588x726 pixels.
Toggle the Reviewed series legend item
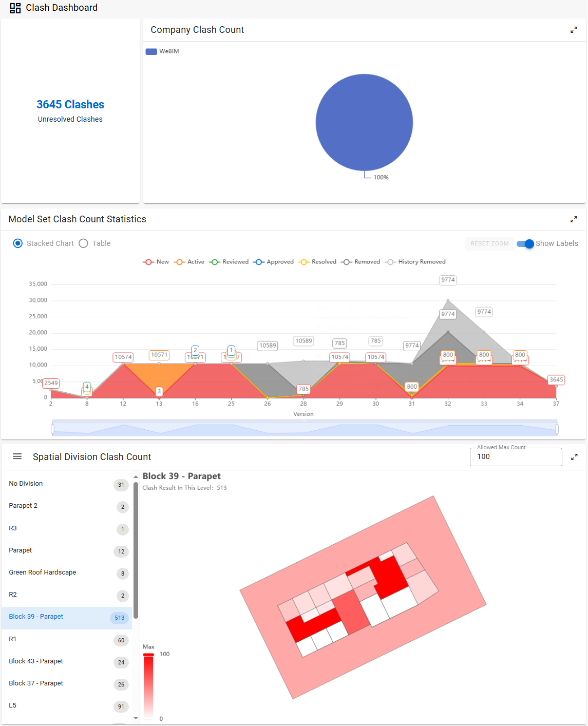(229, 262)
